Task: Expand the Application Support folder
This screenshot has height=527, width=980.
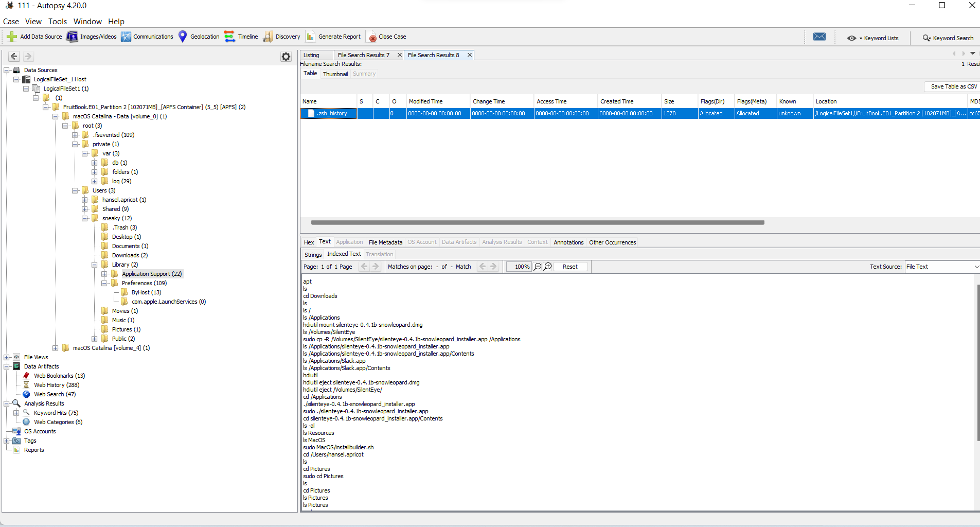Action: click(x=104, y=274)
